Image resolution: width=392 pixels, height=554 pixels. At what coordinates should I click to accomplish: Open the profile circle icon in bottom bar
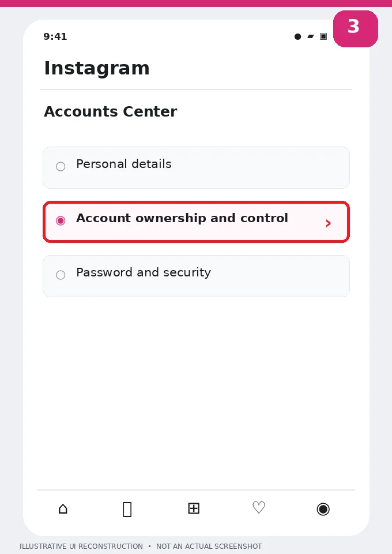[x=323, y=509]
